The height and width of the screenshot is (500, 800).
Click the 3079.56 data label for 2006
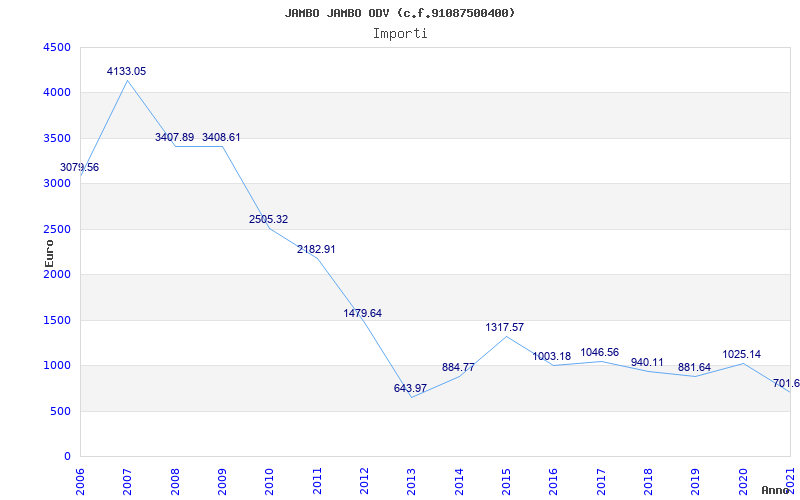(x=79, y=167)
